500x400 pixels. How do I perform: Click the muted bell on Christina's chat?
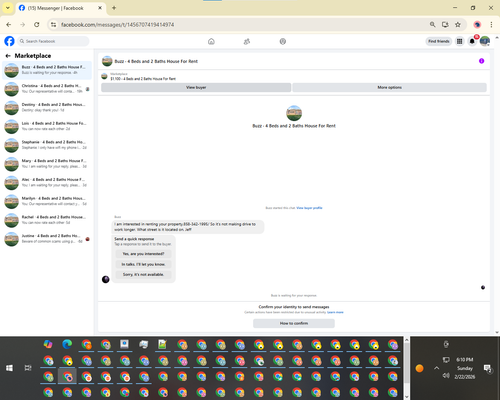(87, 89)
